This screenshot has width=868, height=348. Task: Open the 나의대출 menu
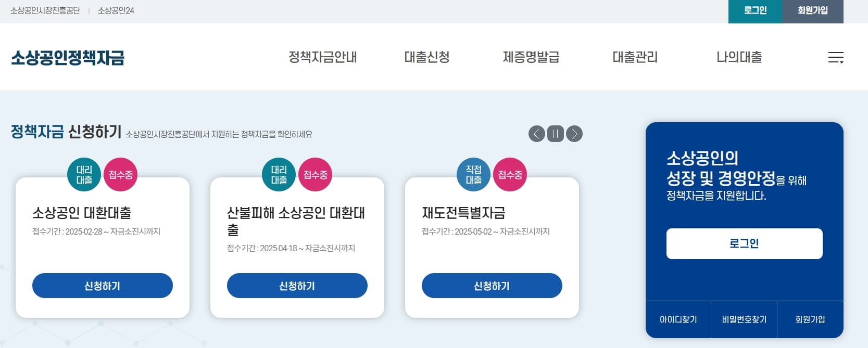[739, 57]
